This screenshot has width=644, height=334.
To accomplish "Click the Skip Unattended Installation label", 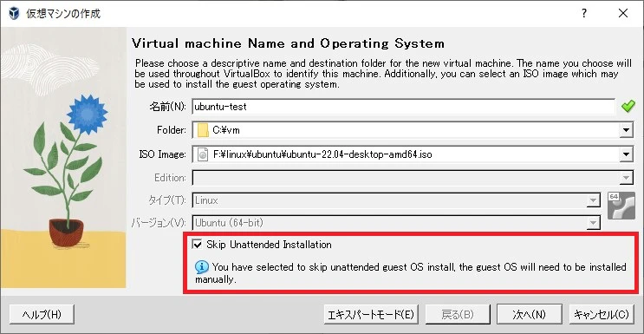I will point(269,245).
